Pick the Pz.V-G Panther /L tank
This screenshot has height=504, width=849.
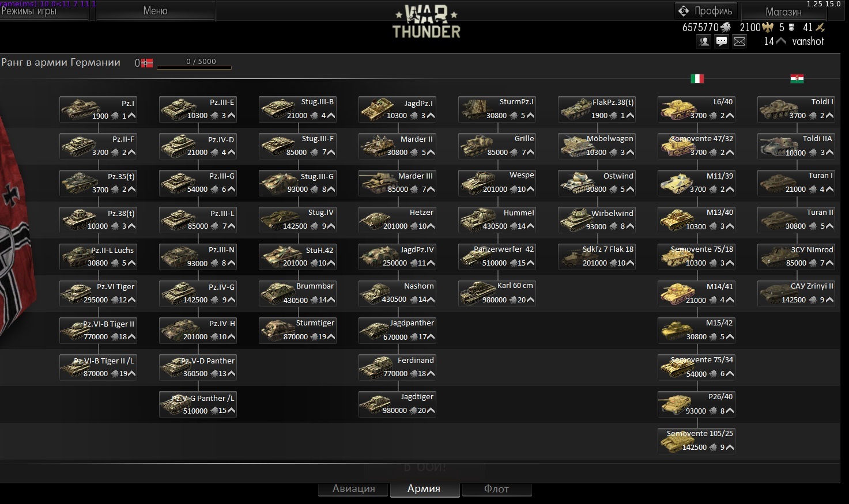tap(198, 404)
